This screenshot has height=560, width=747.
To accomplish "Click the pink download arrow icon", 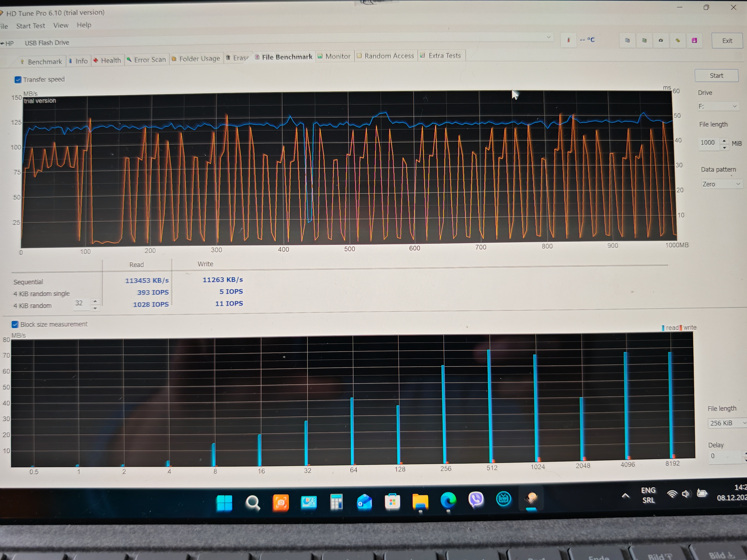I will [694, 40].
